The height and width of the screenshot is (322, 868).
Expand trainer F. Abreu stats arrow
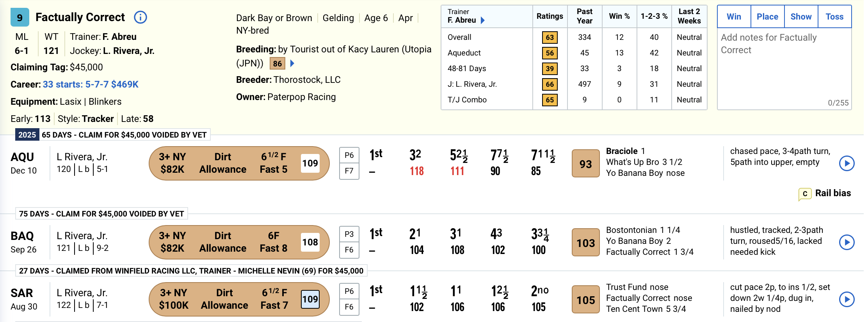tap(483, 20)
